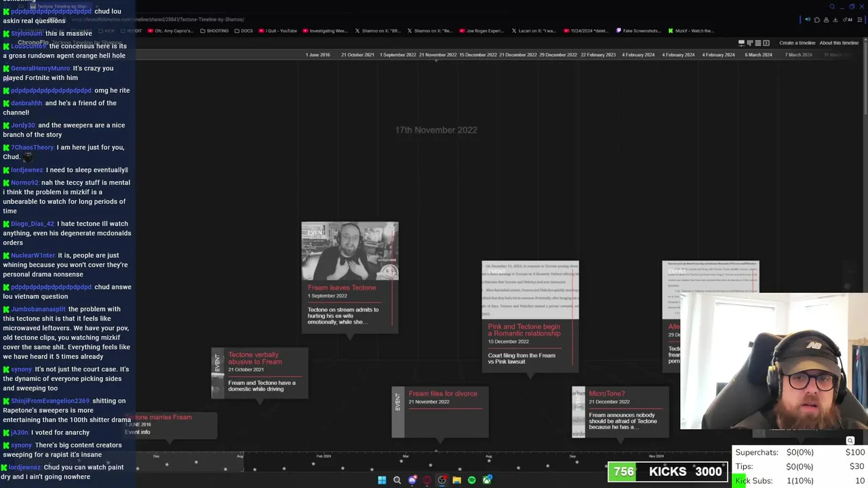Open the 'Lacari on X' bookmark
This screenshot has width=868, height=488.
534,30
